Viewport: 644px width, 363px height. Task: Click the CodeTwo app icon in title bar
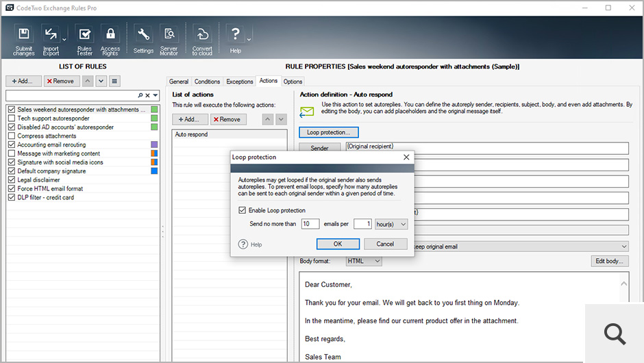(10, 8)
